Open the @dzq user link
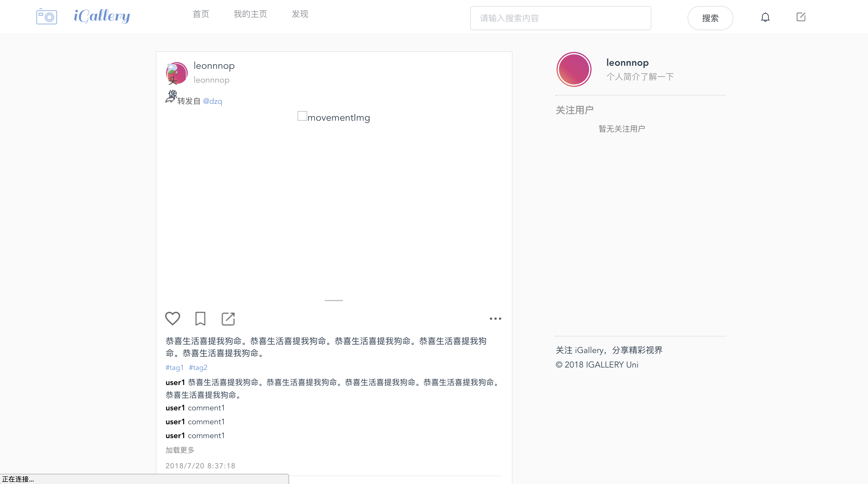 tap(212, 101)
